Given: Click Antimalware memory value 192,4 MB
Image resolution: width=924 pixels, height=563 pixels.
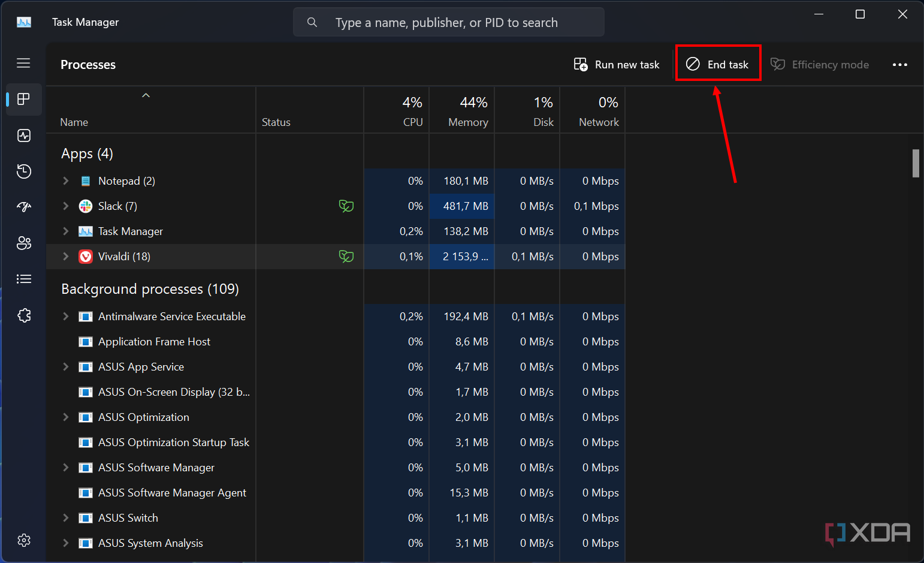Looking at the screenshot, I should [466, 317].
